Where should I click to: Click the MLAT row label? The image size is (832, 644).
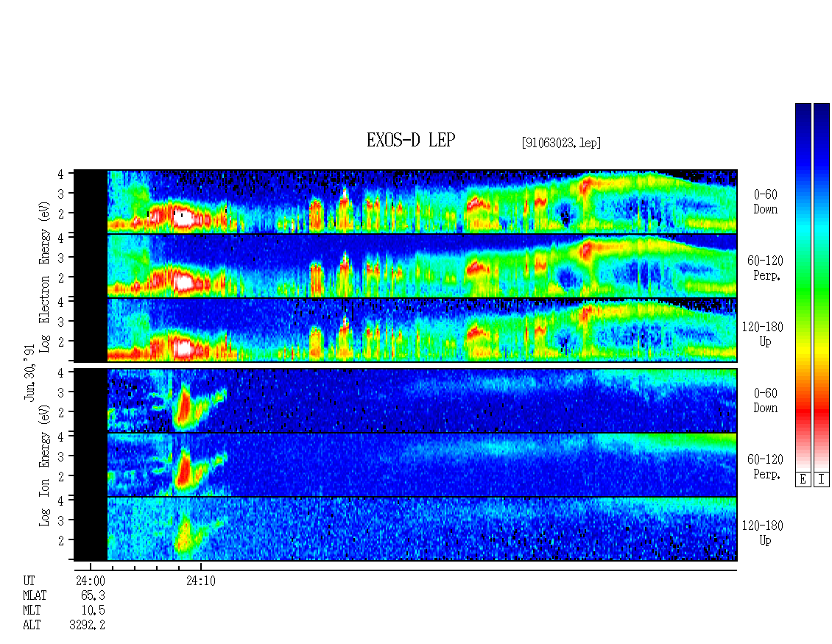[x=35, y=595]
